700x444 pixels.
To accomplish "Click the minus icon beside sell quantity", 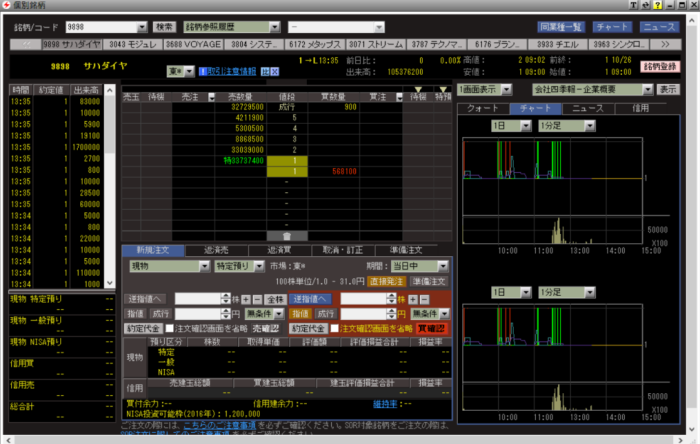I will (x=256, y=299).
